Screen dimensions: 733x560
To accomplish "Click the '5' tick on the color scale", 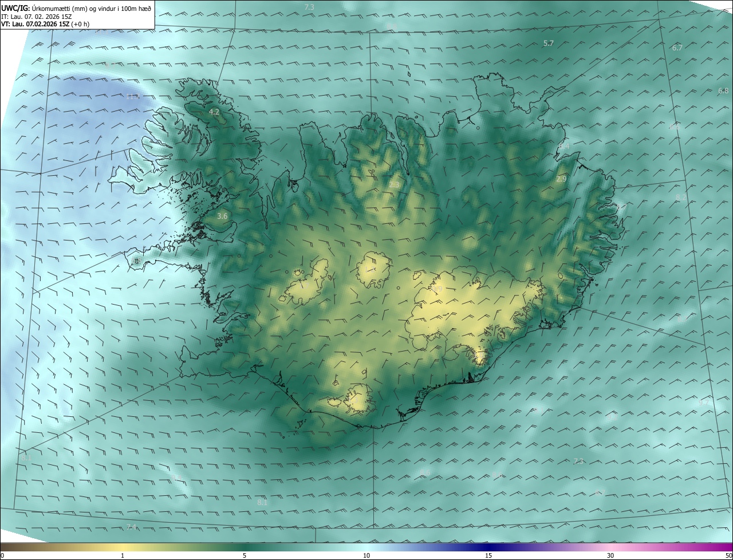I will click(x=245, y=556).
